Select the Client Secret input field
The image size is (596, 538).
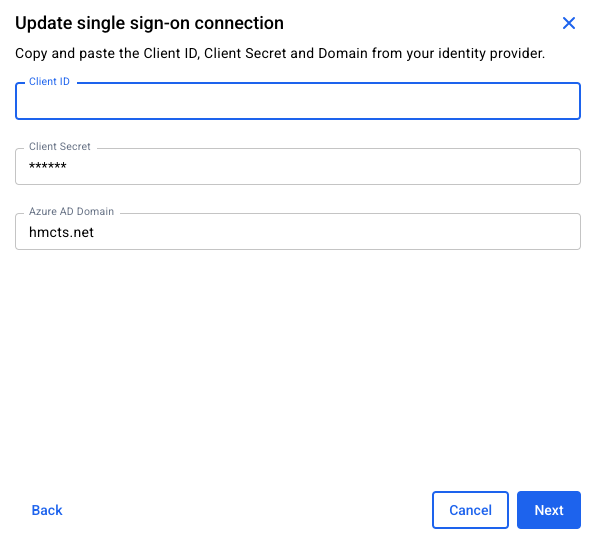(298, 167)
